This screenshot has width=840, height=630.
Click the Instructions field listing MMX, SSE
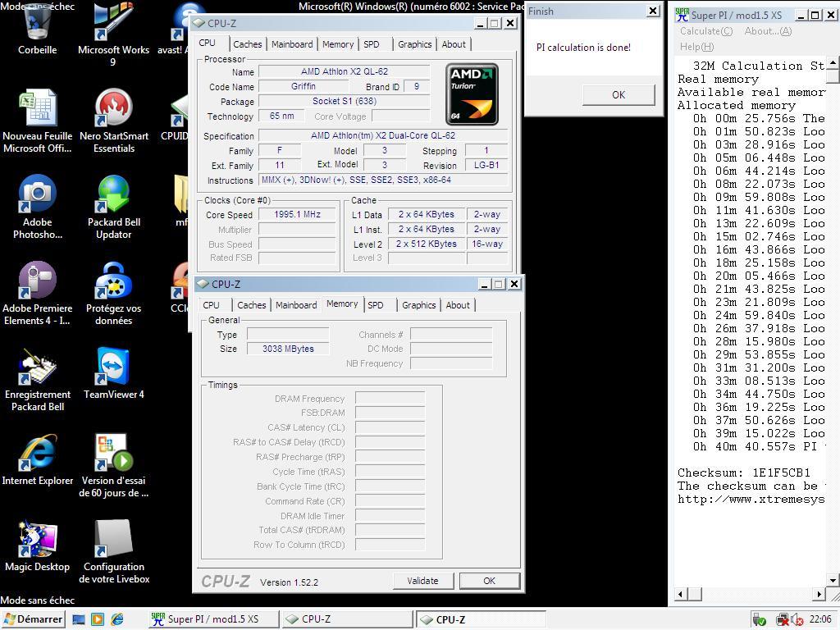click(x=383, y=180)
